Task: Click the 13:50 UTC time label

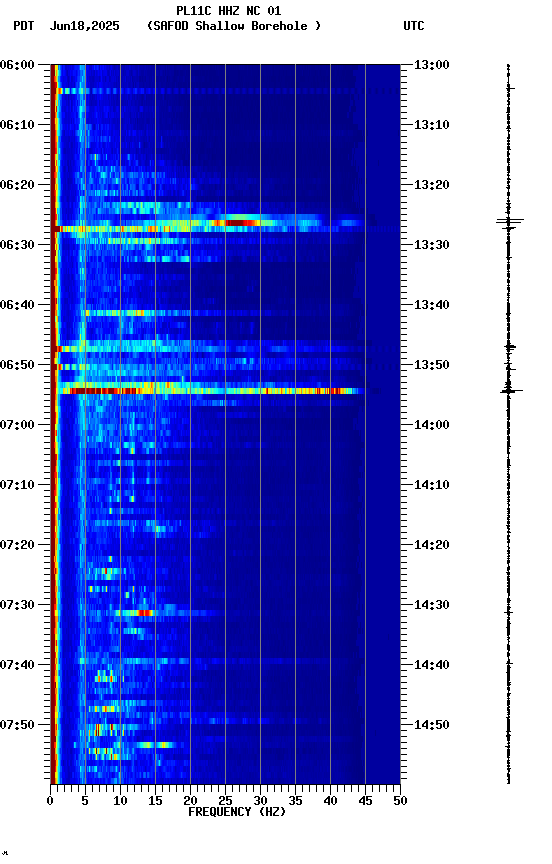Action: point(432,365)
